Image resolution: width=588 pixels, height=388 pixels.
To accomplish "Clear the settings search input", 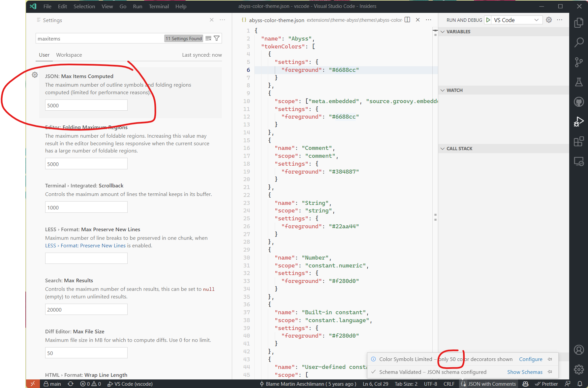I will tap(208, 38).
